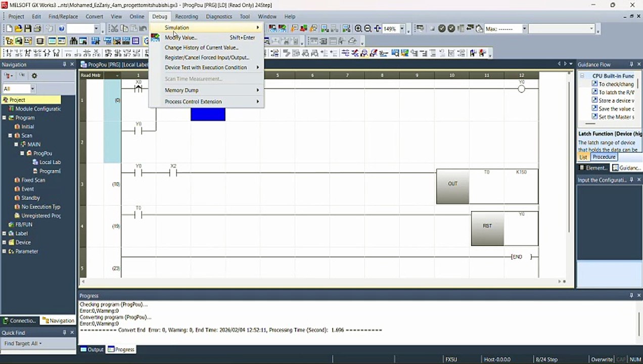The height and width of the screenshot is (364, 643).
Task: Open Device Test with Execution Condition submenu
Action: point(206,67)
